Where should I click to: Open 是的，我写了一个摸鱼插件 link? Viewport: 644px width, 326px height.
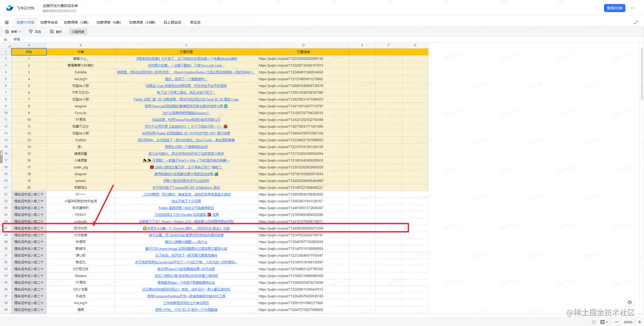click(x=186, y=79)
